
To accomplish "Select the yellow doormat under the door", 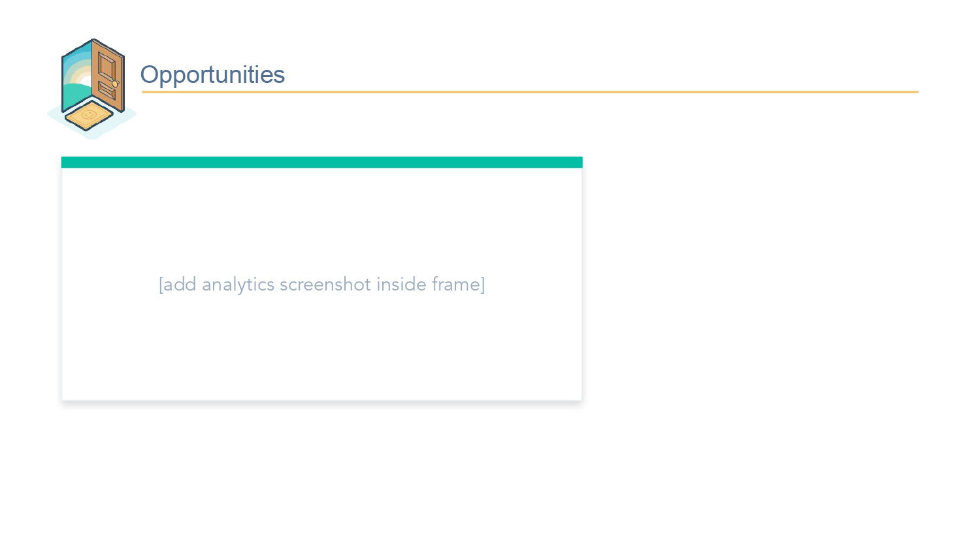I will 89,115.
